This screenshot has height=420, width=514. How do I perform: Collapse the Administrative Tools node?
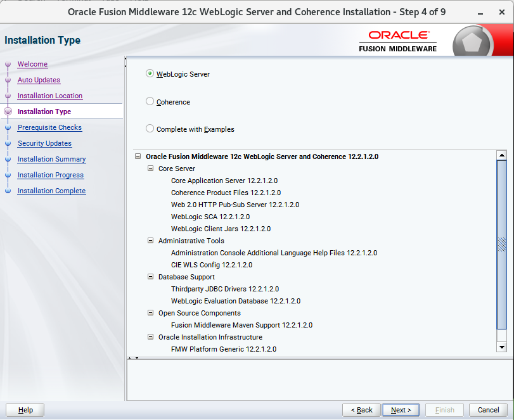click(151, 241)
